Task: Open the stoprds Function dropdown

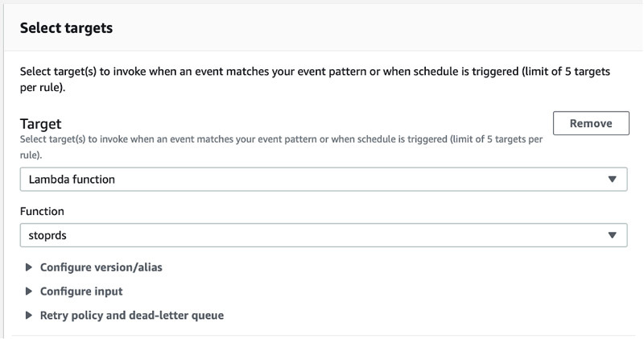Action: pyautogui.click(x=322, y=235)
